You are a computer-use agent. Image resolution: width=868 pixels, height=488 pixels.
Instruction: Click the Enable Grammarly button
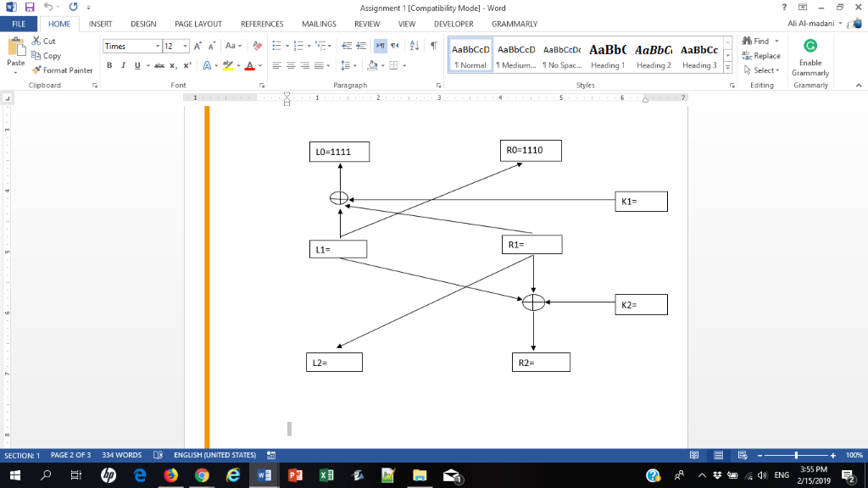(x=810, y=58)
